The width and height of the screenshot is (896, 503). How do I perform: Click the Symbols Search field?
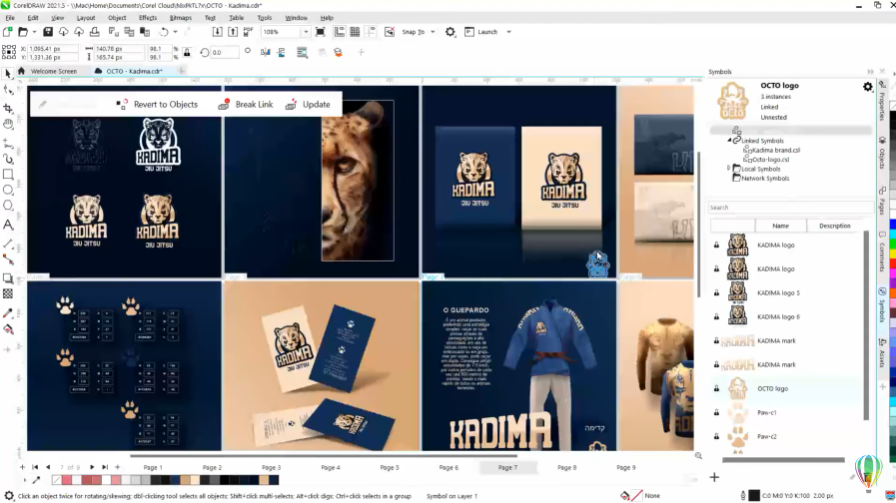pyautogui.click(x=790, y=207)
